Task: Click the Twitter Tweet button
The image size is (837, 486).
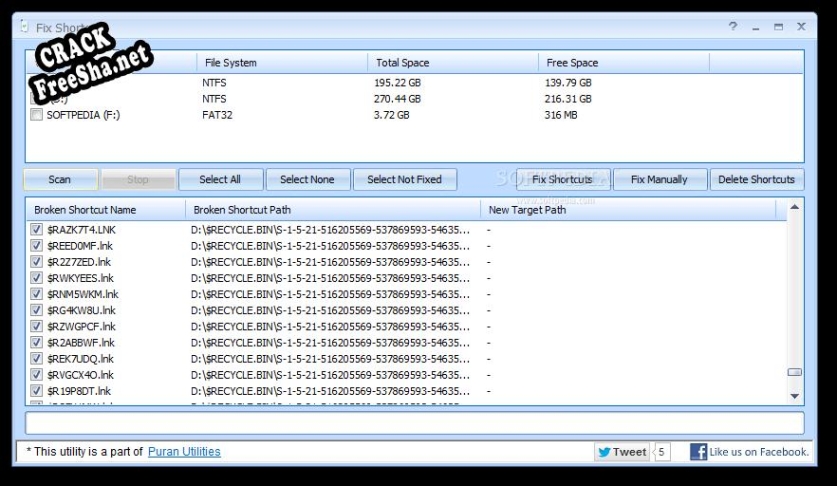Action: click(x=621, y=452)
